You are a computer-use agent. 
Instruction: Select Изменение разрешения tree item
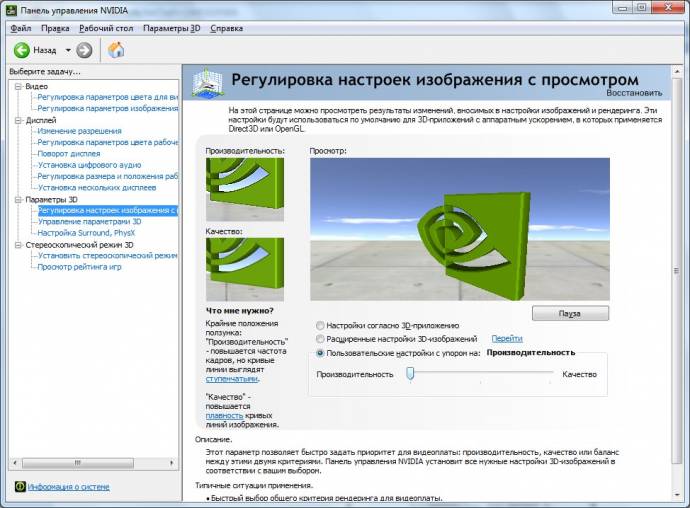[x=79, y=131]
